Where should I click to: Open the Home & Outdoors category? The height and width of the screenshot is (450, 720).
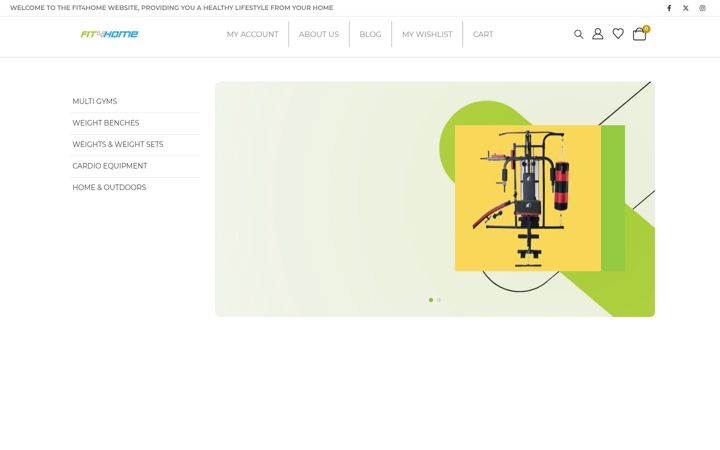109,187
